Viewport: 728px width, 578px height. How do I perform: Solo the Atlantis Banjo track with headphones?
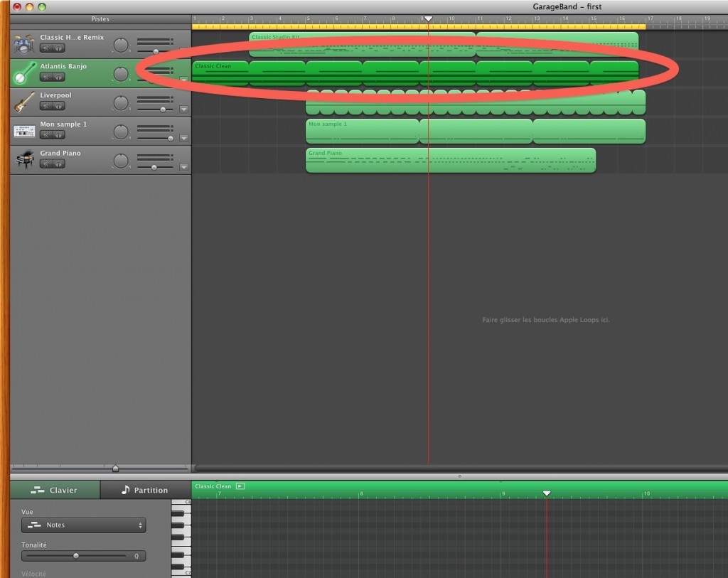click(x=58, y=77)
